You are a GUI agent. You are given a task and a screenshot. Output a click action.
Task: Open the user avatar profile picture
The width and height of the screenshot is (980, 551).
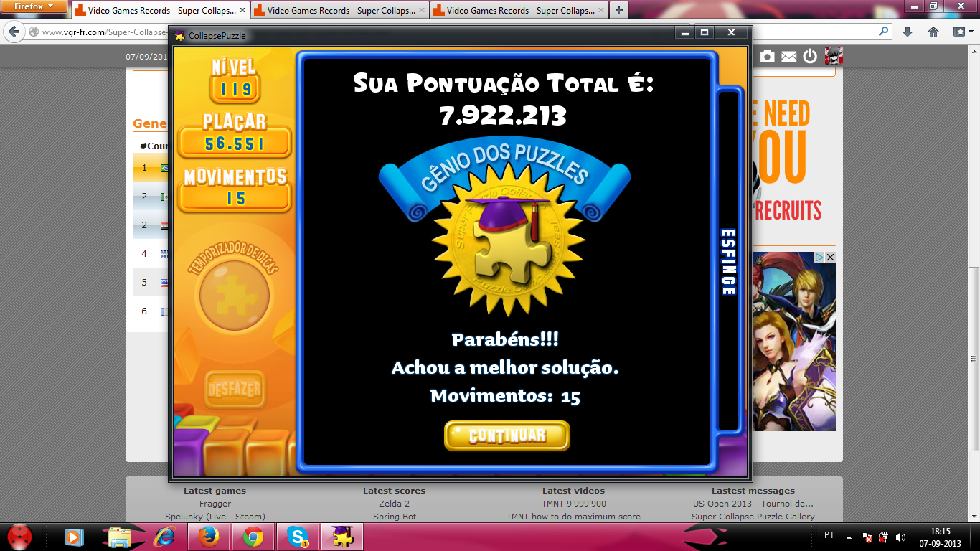[x=833, y=56]
